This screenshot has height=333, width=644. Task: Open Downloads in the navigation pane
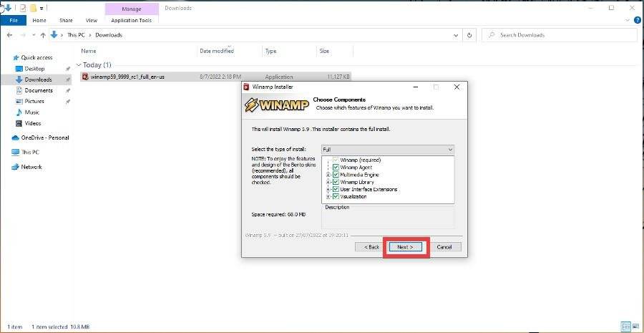coord(38,79)
